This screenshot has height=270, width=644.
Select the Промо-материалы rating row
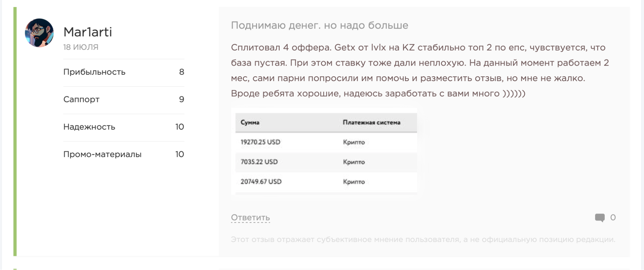(x=124, y=154)
